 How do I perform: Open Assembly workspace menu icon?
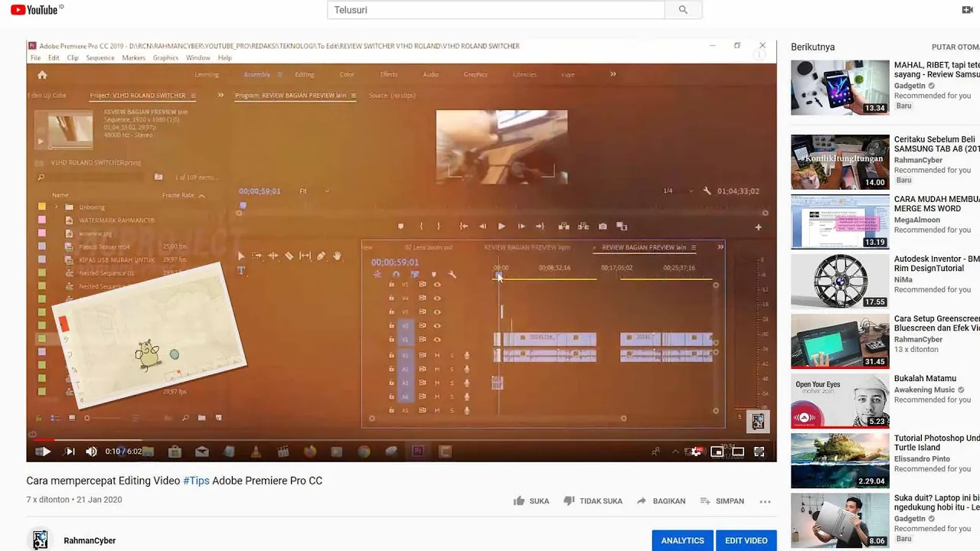(280, 75)
